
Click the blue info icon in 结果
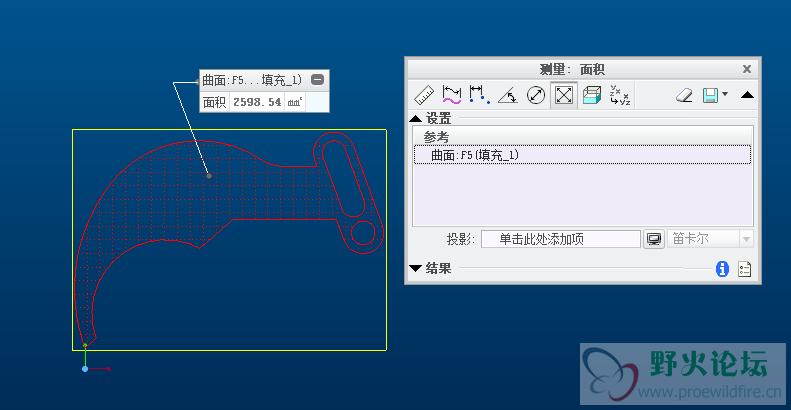click(722, 269)
